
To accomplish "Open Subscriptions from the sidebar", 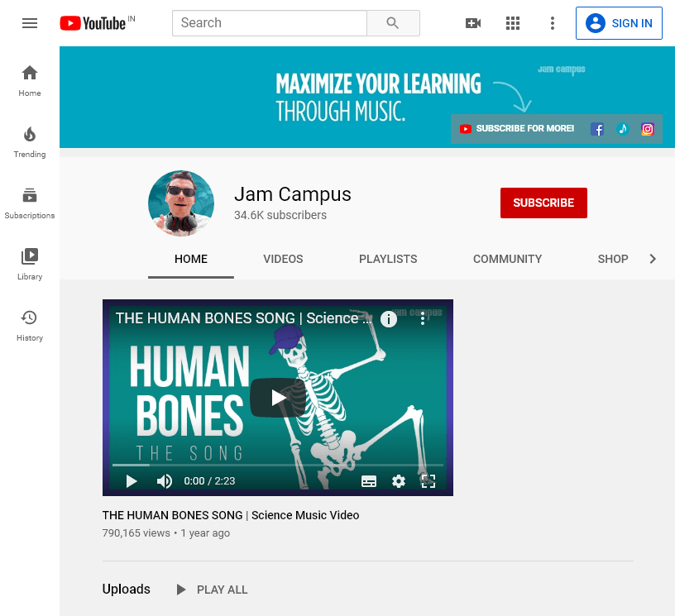I will pyautogui.click(x=30, y=203).
